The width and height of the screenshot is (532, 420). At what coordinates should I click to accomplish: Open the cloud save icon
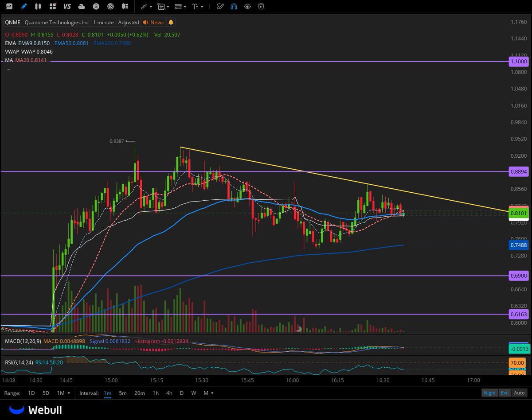(82, 6)
